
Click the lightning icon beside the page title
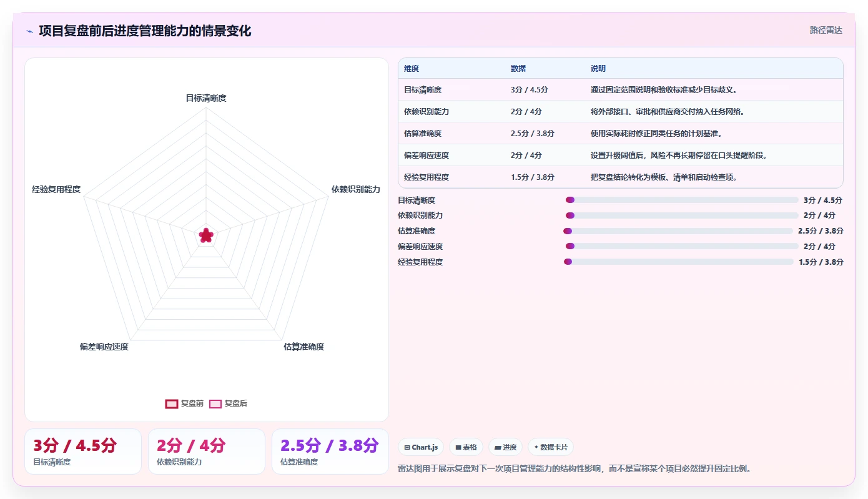(x=29, y=31)
